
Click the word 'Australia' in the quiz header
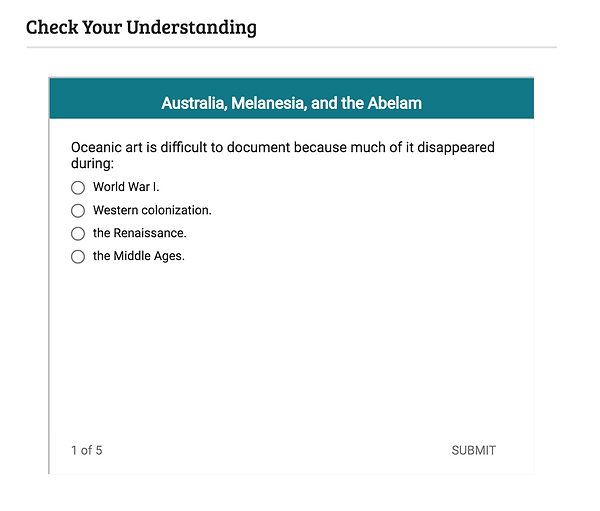[193, 103]
